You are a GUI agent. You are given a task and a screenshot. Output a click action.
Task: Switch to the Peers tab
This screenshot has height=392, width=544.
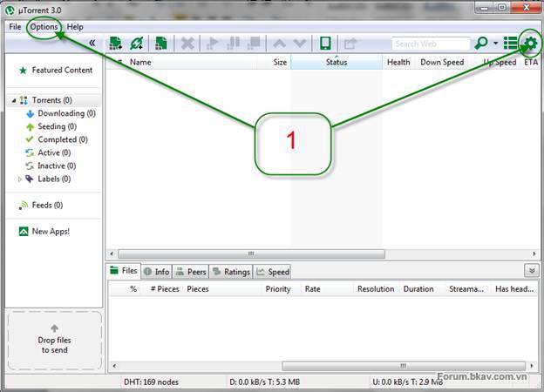pyautogui.click(x=191, y=272)
